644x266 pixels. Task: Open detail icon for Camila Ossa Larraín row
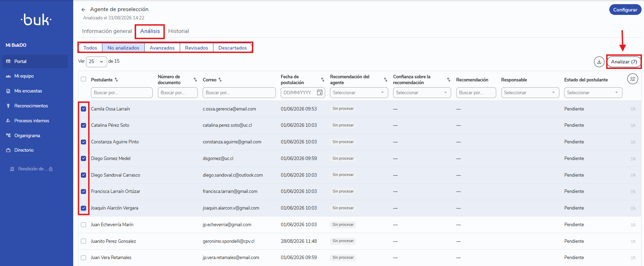[x=633, y=109]
